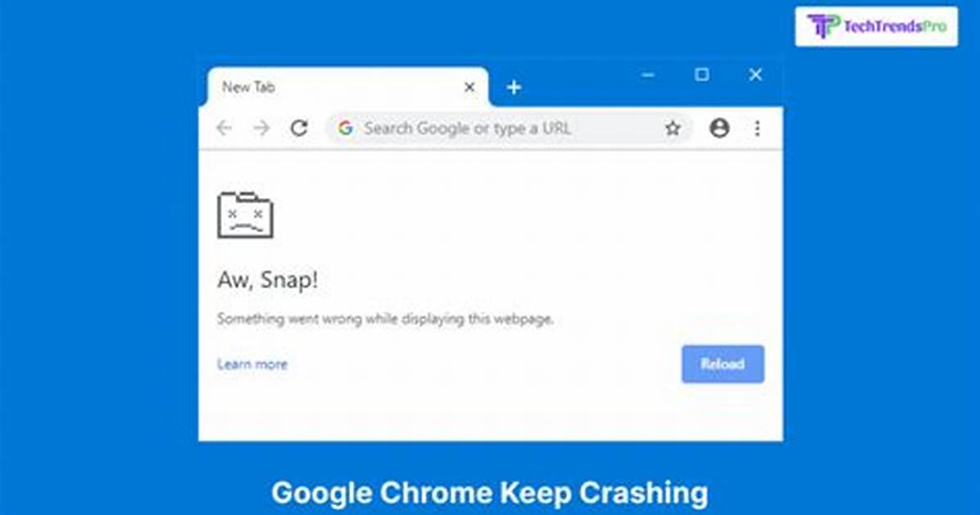Close the New Tab tab
Image resolution: width=980 pixels, height=515 pixels.
[470, 87]
